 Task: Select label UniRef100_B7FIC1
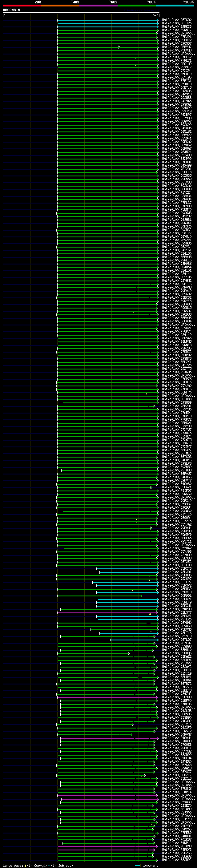point(177,81)
